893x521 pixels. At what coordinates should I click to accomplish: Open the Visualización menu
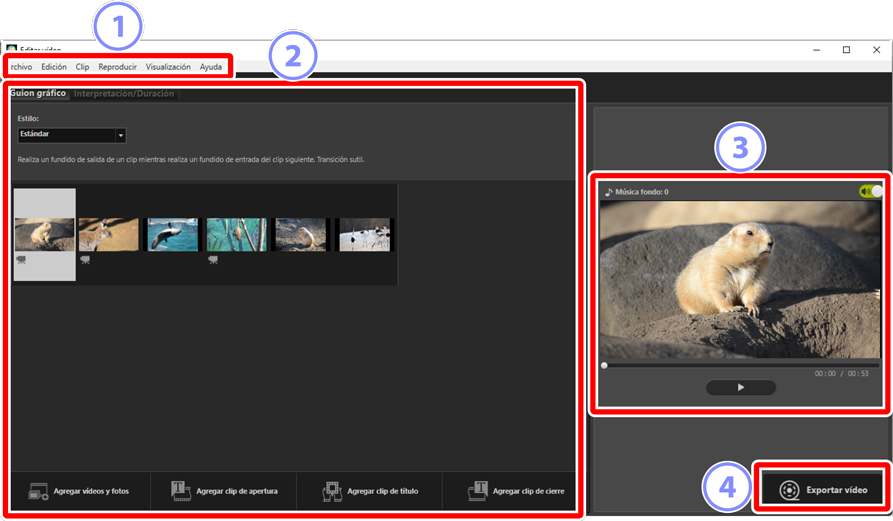168,67
